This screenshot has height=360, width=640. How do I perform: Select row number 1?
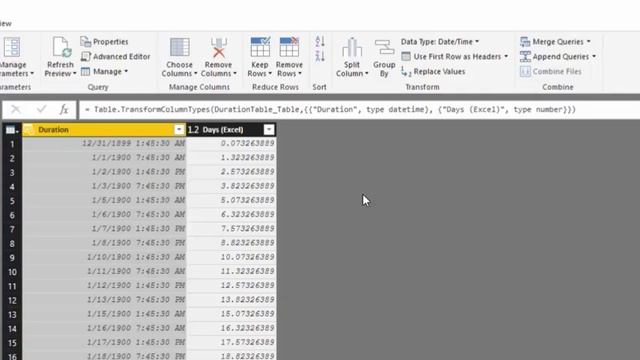click(12, 144)
